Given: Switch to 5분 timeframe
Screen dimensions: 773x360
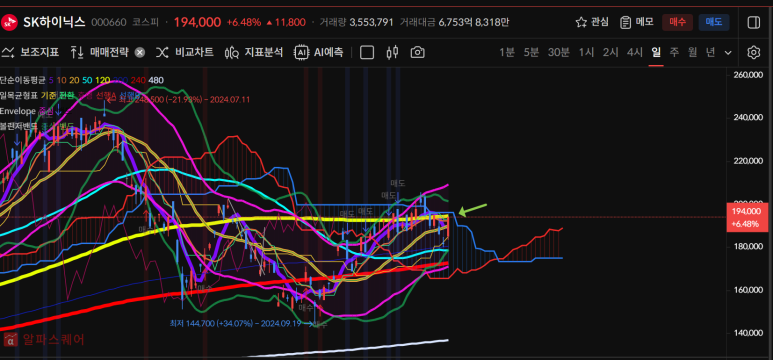Looking at the screenshot, I should (x=531, y=52).
